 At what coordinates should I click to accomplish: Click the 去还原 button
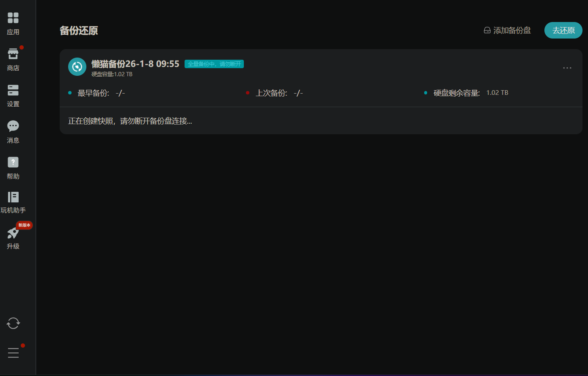coord(563,30)
